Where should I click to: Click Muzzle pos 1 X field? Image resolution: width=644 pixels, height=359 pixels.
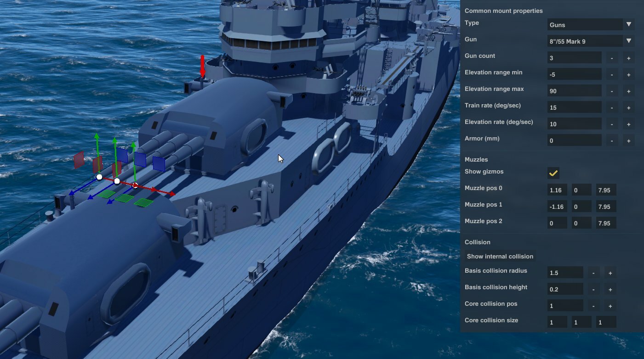[x=557, y=207]
